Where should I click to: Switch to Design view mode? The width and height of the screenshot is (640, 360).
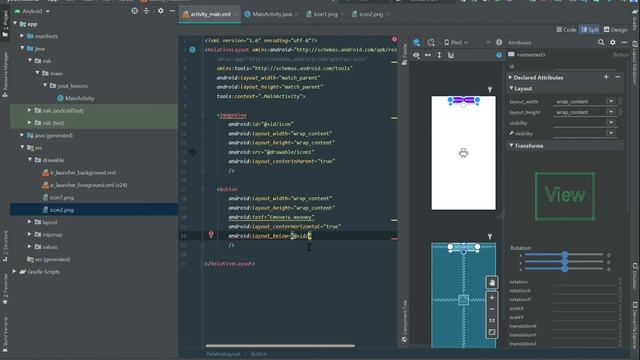(616, 29)
